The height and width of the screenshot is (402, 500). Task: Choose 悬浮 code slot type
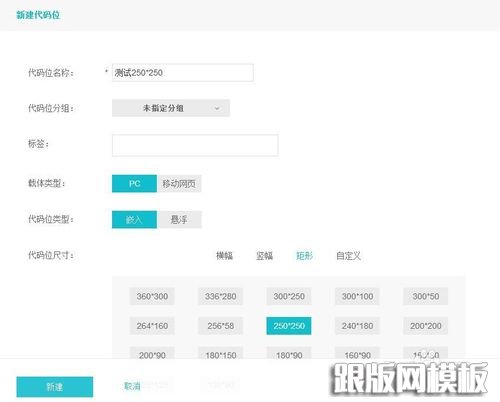(x=179, y=220)
